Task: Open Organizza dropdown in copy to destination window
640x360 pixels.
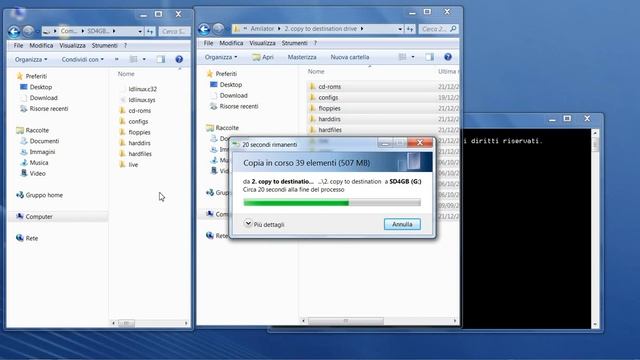Action: pyautogui.click(x=221, y=57)
